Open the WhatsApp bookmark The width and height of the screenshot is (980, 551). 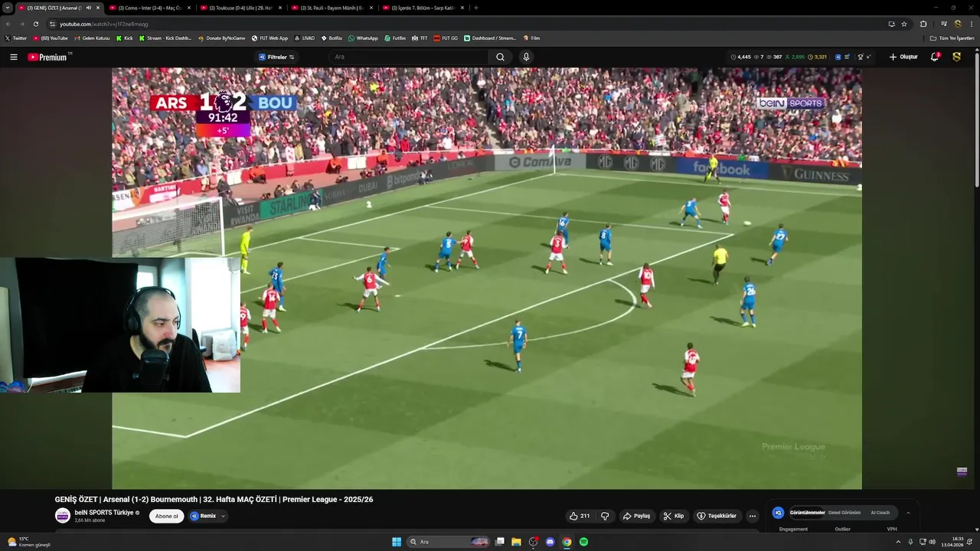point(364,37)
